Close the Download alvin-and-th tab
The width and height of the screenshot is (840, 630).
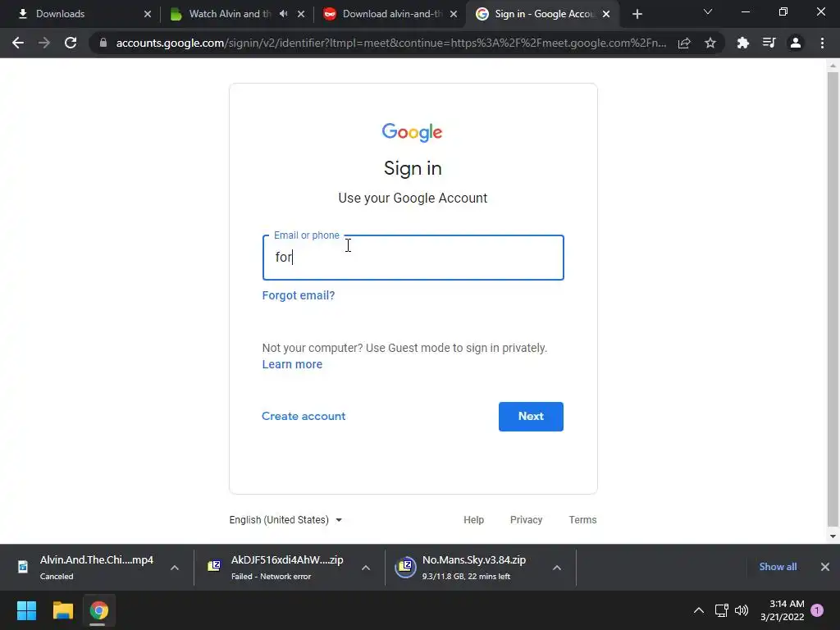(x=454, y=14)
